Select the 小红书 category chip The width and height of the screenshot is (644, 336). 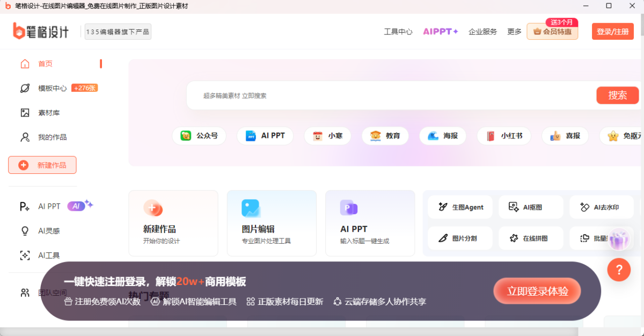pyautogui.click(x=503, y=136)
